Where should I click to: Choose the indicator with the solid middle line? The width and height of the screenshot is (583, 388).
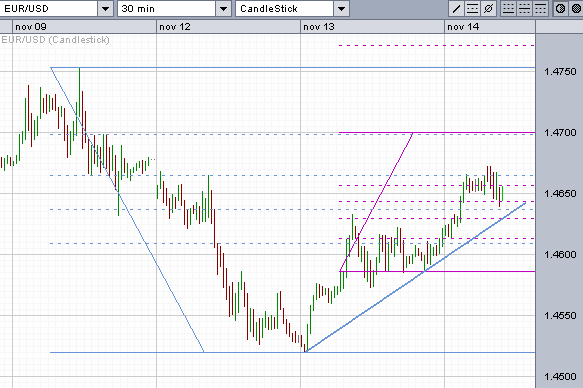click(x=524, y=9)
